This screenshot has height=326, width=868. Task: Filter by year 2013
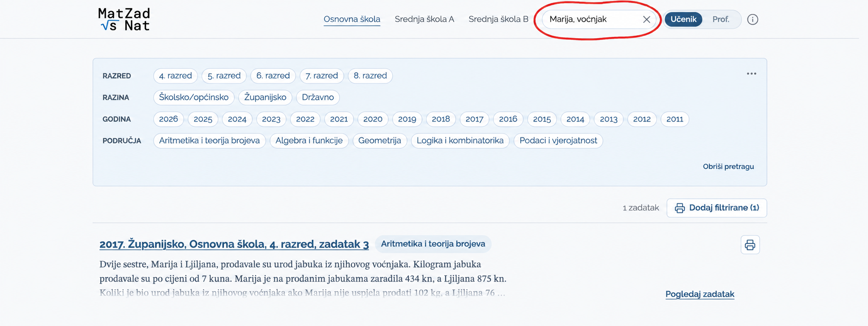coord(609,119)
